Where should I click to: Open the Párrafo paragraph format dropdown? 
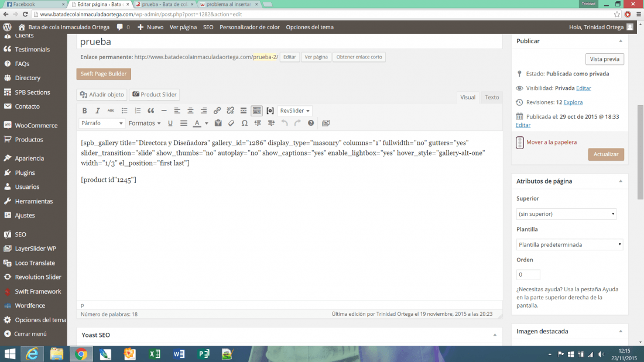[x=101, y=123]
